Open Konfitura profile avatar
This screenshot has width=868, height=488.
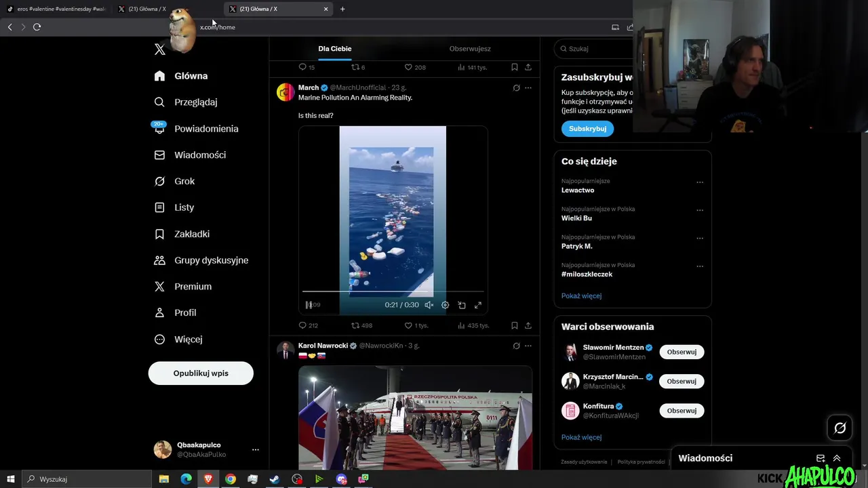(570, 411)
